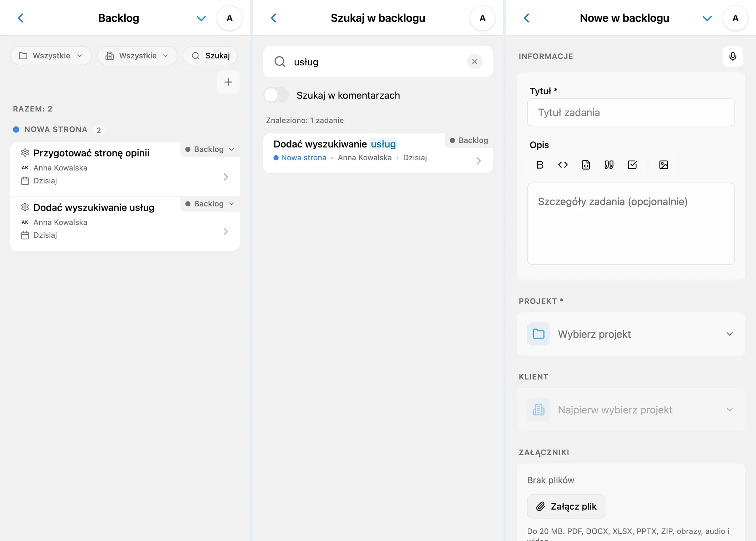Go back from Nowe w backlogu screen
Screen dimensions: 756x541
click(527, 18)
